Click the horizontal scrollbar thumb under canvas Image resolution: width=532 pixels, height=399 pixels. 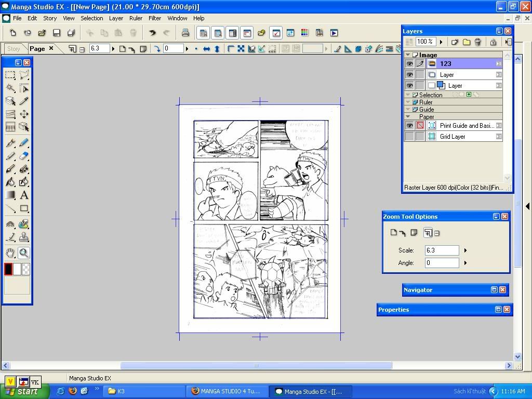(x=256, y=365)
